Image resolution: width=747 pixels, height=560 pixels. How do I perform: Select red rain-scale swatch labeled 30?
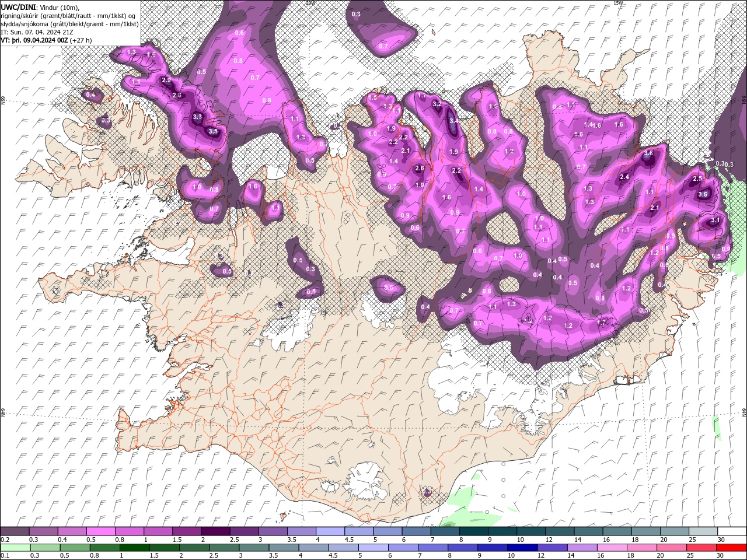point(731,548)
